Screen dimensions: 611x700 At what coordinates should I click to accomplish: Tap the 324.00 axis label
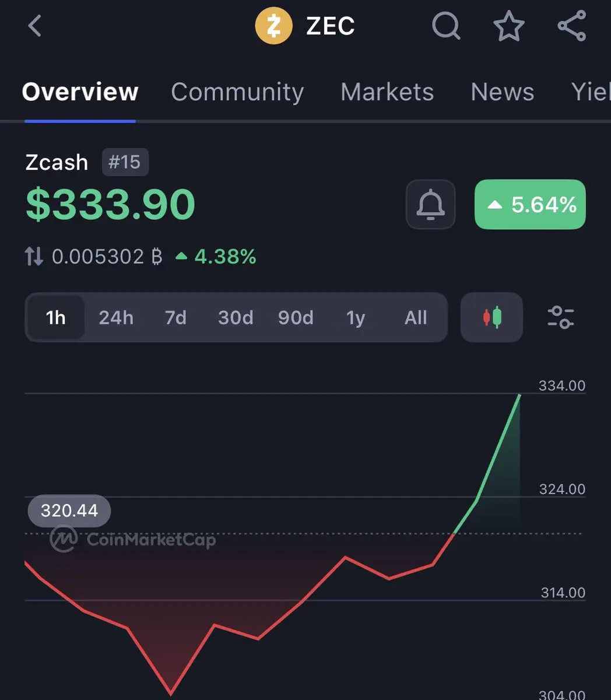tap(562, 489)
